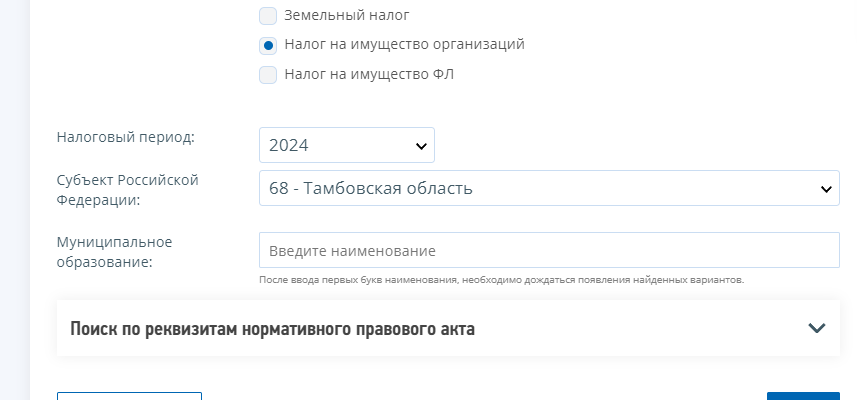Focus the Введите наименование input field
The image size is (857, 400).
point(548,250)
